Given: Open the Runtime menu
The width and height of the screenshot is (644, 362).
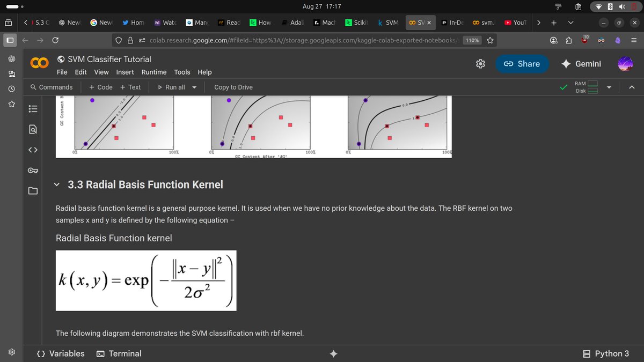Looking at the screenshot, I should (154, 72).
